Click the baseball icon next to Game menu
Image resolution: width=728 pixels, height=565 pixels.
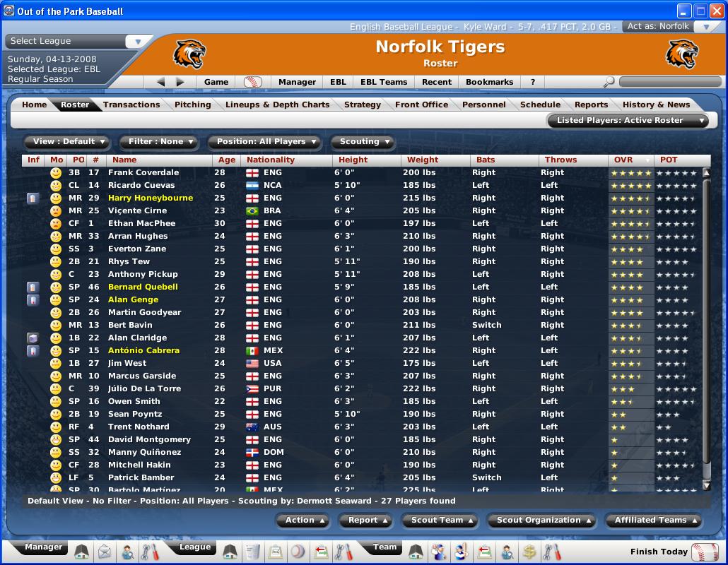252,82
